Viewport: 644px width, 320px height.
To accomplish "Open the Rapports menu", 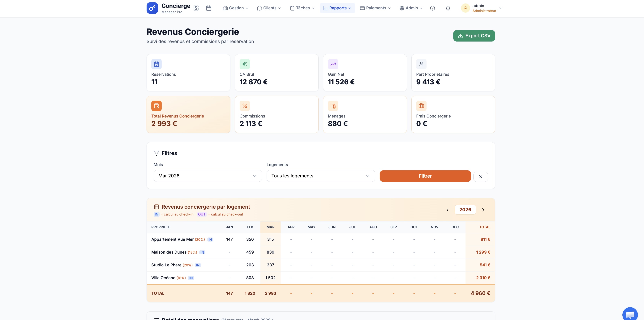I will pyautogui.click(x=337, y=8).
